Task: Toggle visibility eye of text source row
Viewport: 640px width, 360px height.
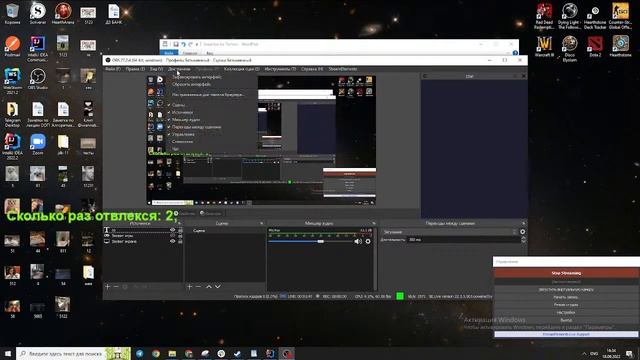Action: [x=173, y=230]
